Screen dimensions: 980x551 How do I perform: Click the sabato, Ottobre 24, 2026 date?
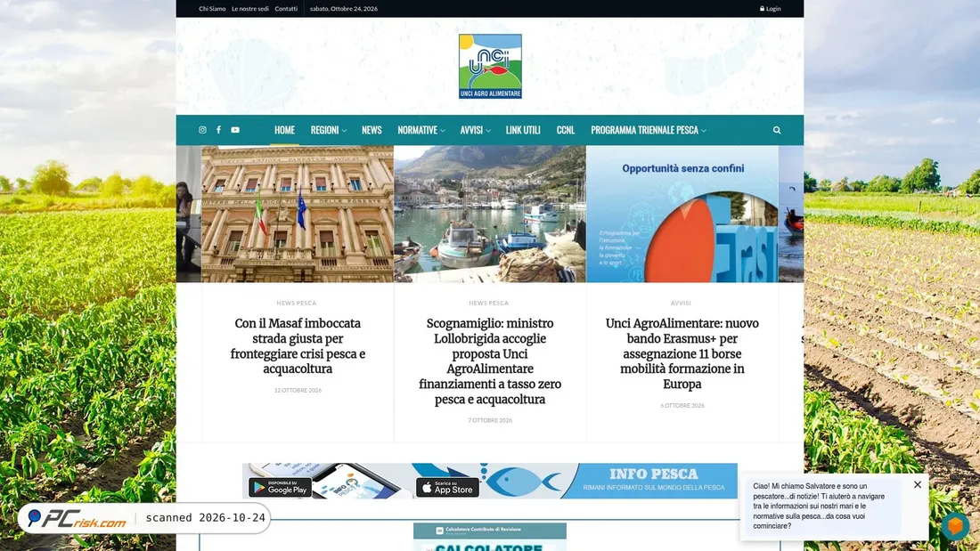click(344, 9)
